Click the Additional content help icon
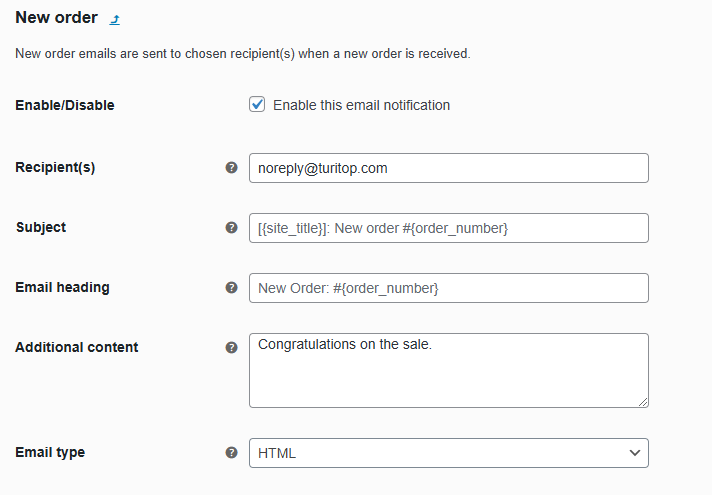This screenshot has height=495, width=712. point(232,348)
